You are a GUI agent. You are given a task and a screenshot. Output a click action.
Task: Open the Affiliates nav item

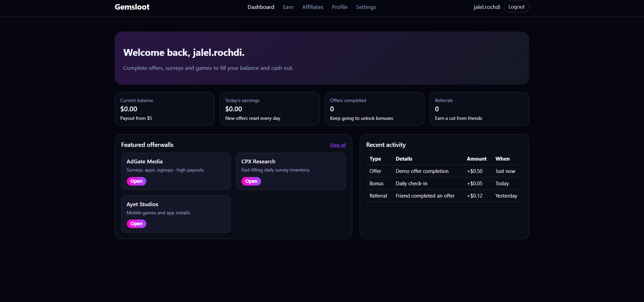(x=312, y=7)
